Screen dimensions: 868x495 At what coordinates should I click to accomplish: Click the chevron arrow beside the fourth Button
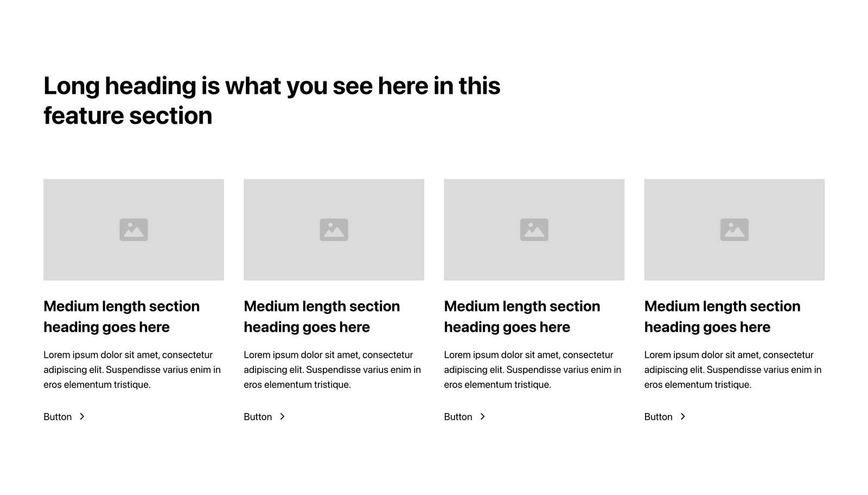pyautogui.click(x=682, y=416)
